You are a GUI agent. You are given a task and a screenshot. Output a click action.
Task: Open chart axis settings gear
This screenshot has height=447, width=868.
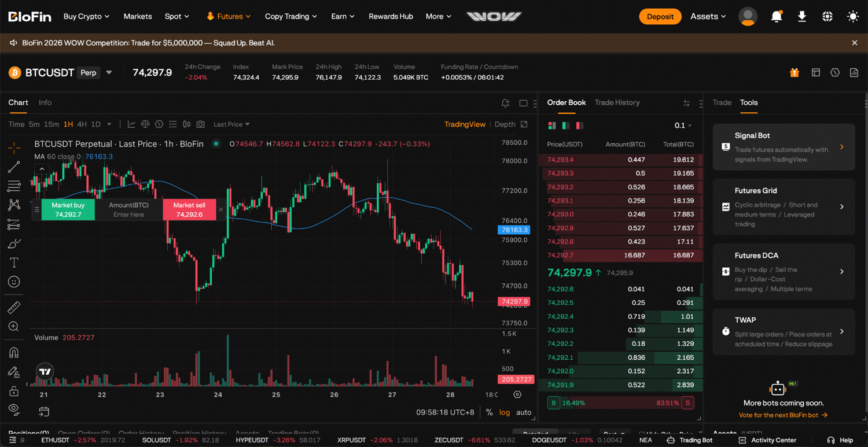(517, 394)
